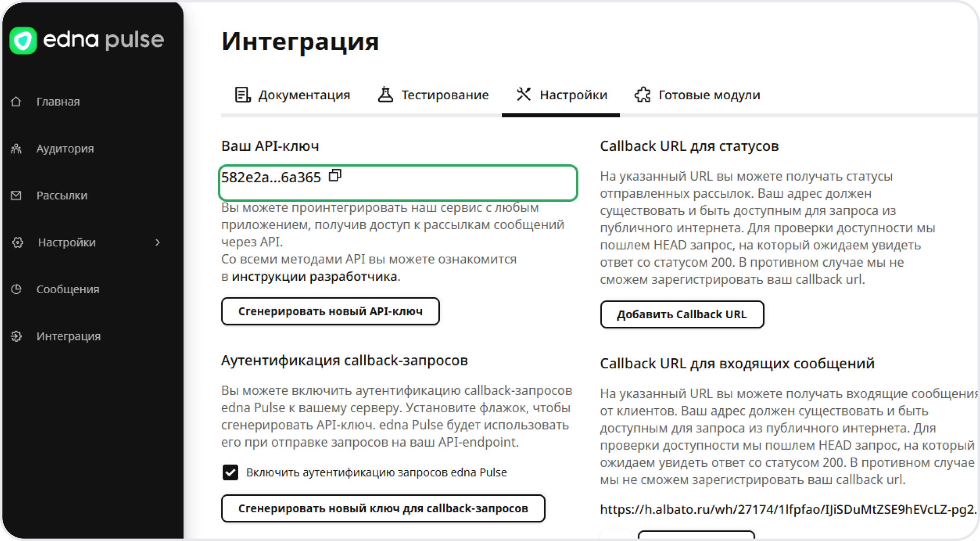980x541 pixels.
Task: Open the инструкции разработчика link
Action: pyautogui.click(x=315, y=276)
